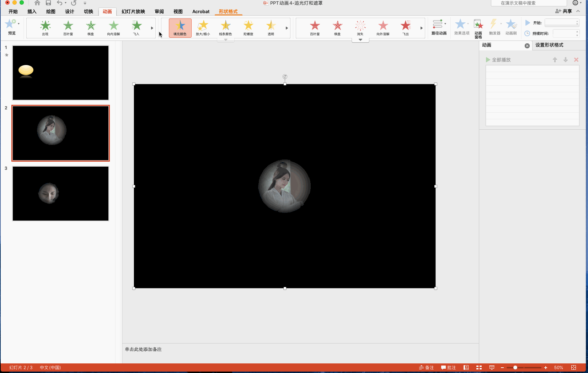This screenshot has height=373, width=588.
Task: Switch to the 设置形状格式 pane tab
Action: pyautogui.click(x=549, y=45)
